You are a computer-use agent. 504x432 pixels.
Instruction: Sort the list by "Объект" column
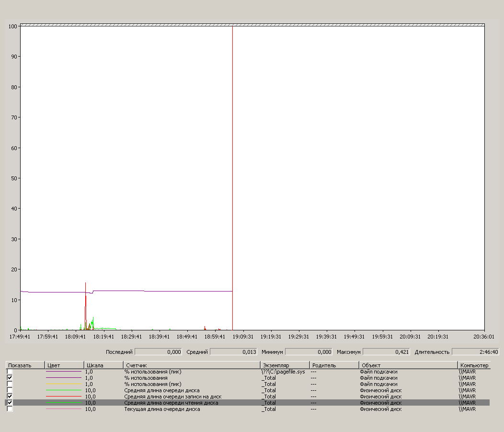[x=408, y=365]
